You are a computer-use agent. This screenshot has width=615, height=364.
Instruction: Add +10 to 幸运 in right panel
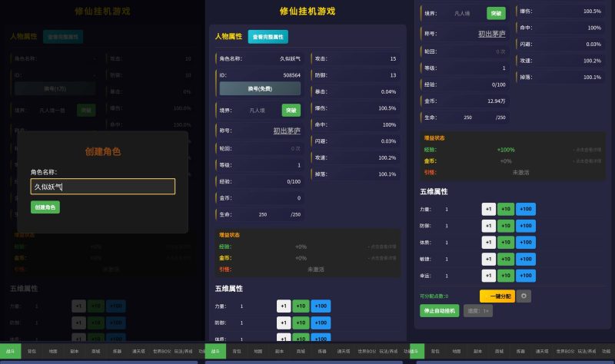click(506, 276)
